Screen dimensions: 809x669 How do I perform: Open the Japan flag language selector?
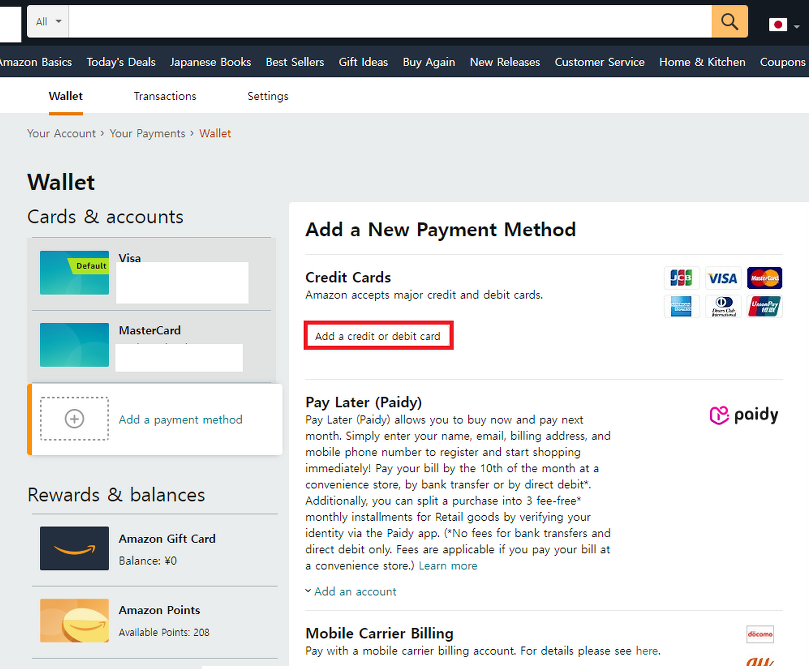783,24
